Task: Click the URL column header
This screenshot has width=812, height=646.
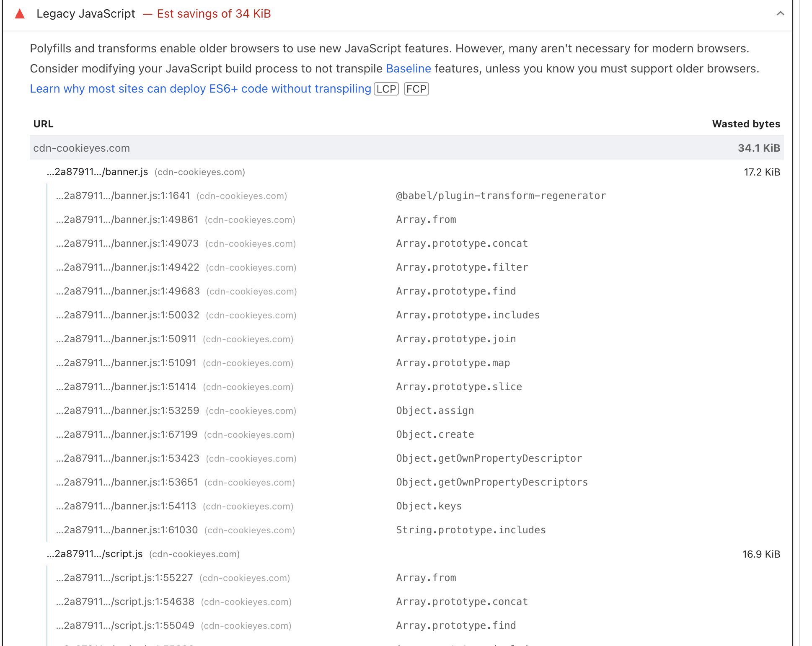Action: coord(43,124)
